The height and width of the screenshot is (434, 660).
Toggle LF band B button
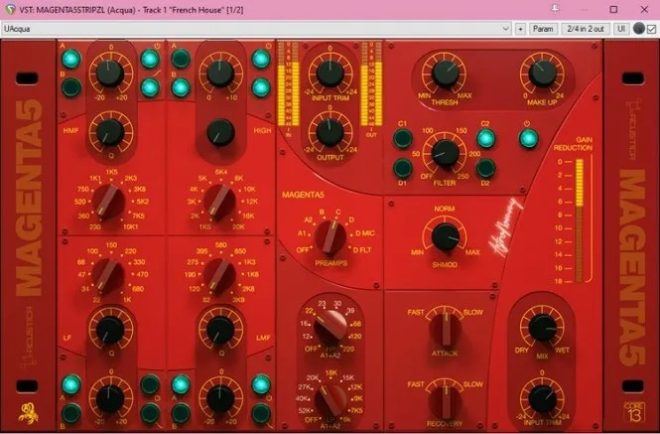pos(71,413)
